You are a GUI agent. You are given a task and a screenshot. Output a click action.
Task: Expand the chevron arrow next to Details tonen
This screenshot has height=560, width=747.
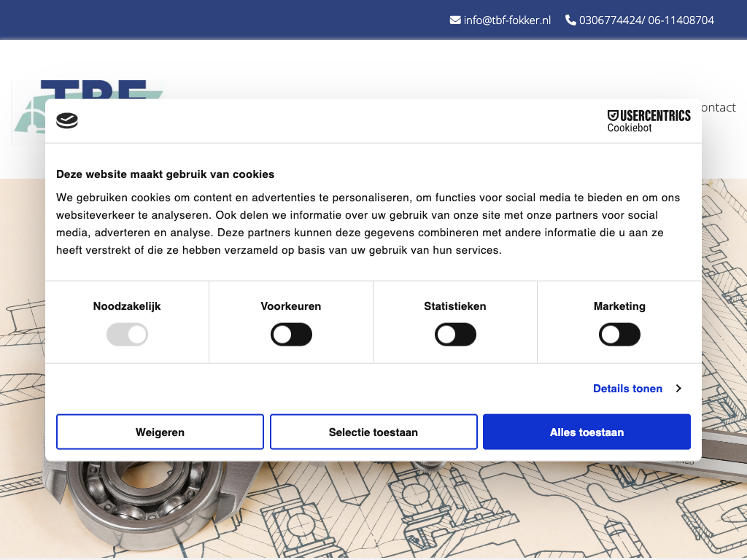click(678, 389)
